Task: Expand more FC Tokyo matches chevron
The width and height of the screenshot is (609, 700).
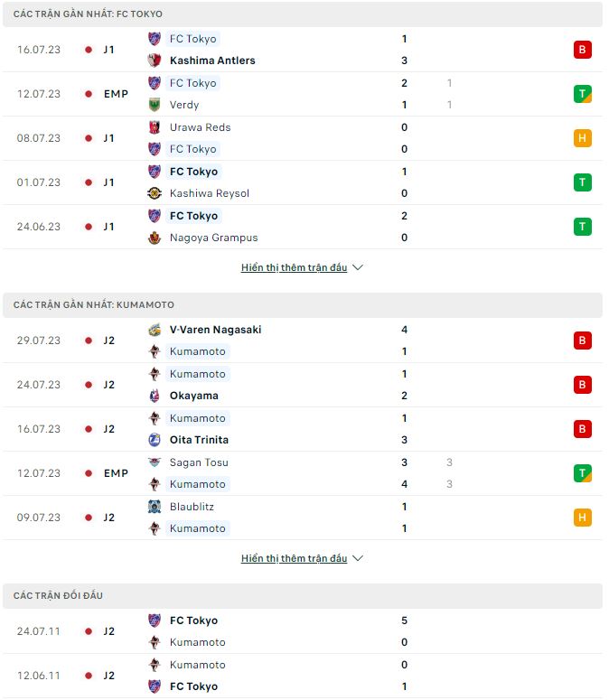Action: (x=358, y=267)
